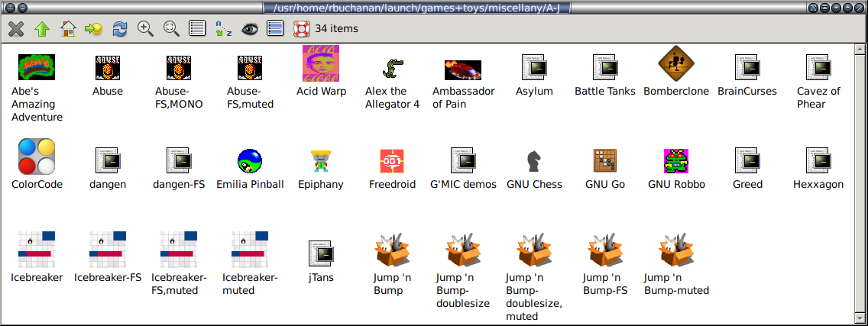The image size is (868, 326).
Task: Open the Epiphany game icon
Action: point(320,162)
